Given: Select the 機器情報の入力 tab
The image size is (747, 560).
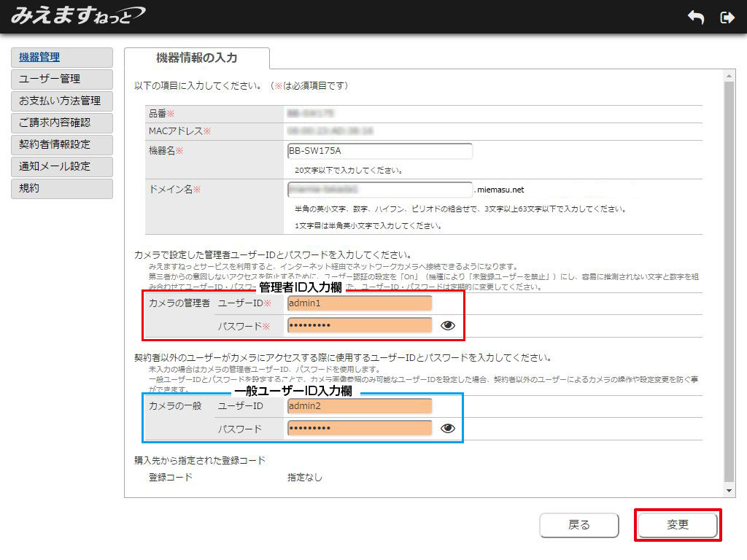Looking at the screenshot, I should 197,58.
